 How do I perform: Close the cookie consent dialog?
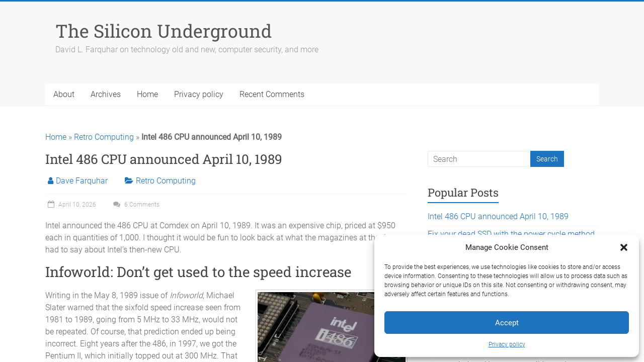624,247
